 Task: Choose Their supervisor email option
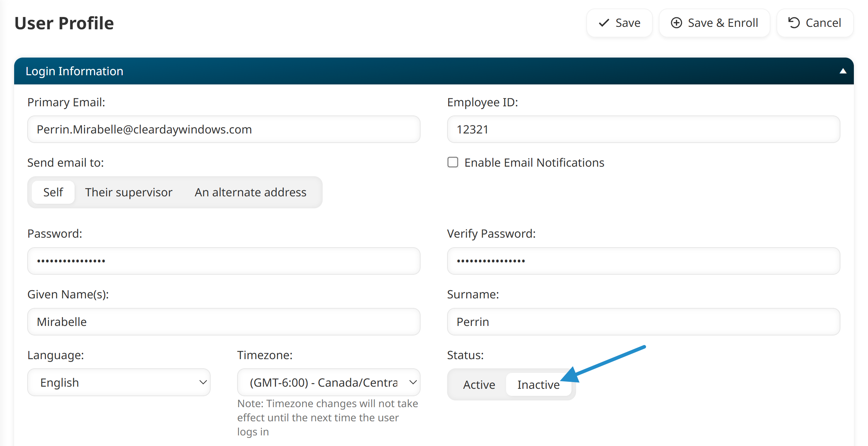coord(129,192)
